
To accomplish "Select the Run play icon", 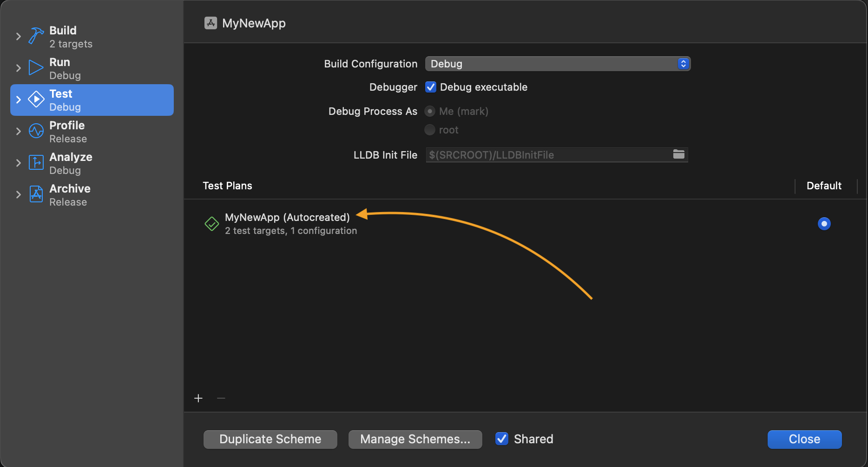I will click(x=36, y=67).
